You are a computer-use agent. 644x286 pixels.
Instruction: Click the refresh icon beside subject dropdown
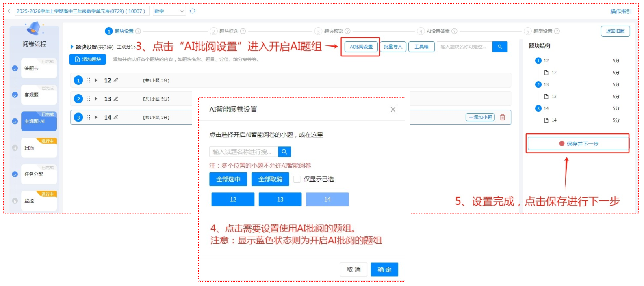point(193,11)
